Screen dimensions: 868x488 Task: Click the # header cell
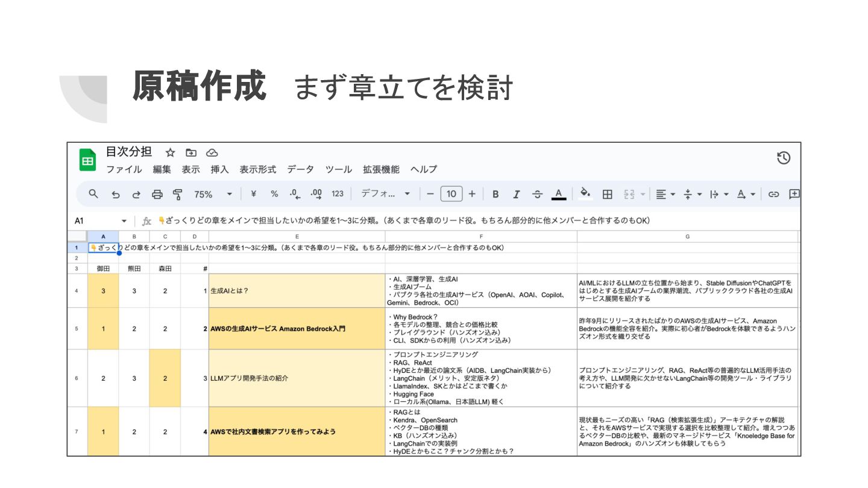[x=195, y=269]
